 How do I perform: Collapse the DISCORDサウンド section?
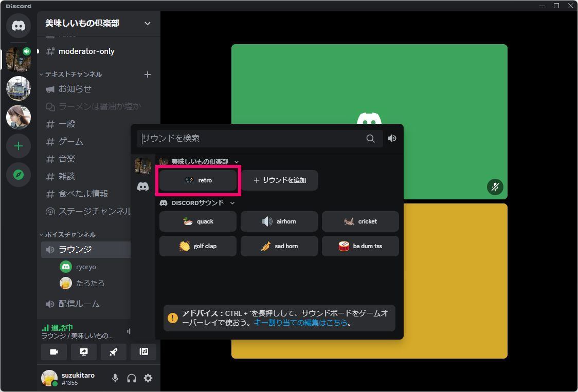tap(197, 202)
